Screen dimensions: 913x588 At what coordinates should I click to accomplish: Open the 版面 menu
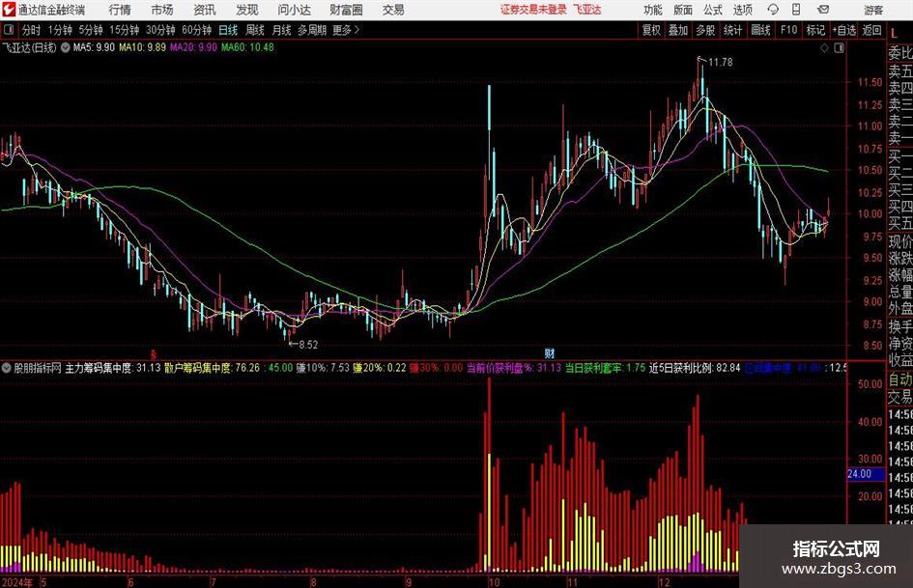point(682,10)
